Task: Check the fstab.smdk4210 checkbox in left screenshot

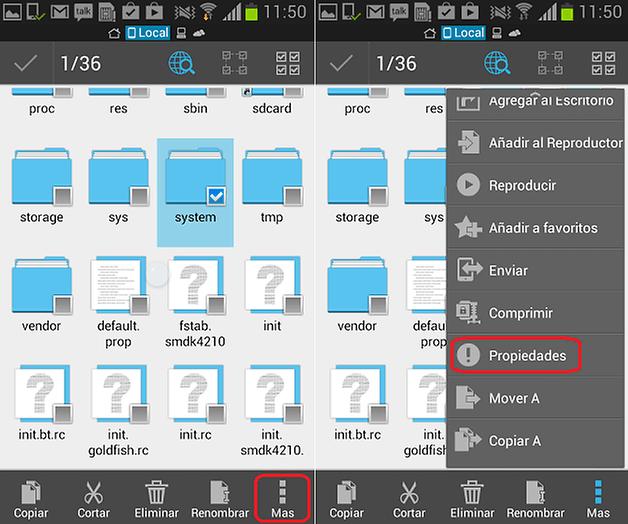Action: 217,305
